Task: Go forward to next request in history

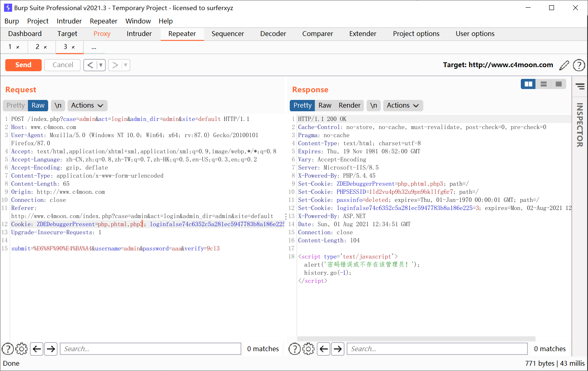Action: coord(115,65)
